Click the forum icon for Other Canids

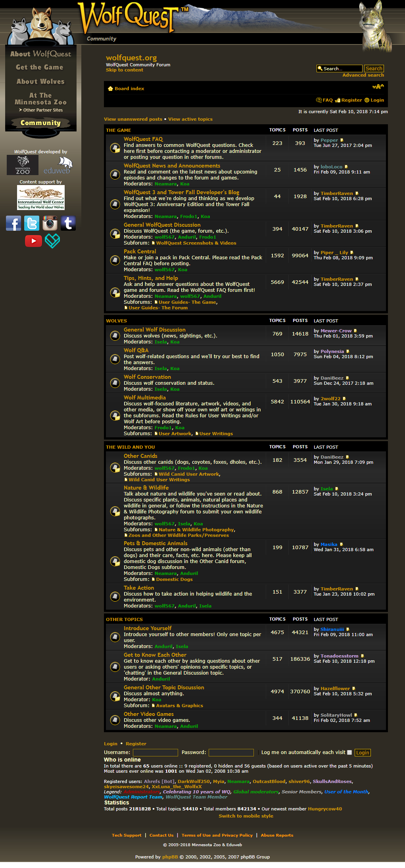pos(115,467)
